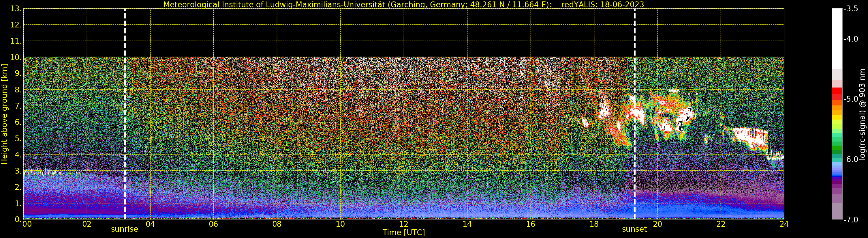Click the colorbar tick label '-6.0'

point(851,159)
